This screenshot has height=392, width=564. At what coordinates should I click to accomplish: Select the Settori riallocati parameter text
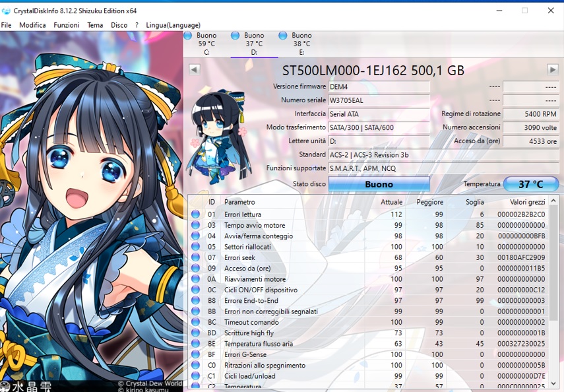click(247, 247)
